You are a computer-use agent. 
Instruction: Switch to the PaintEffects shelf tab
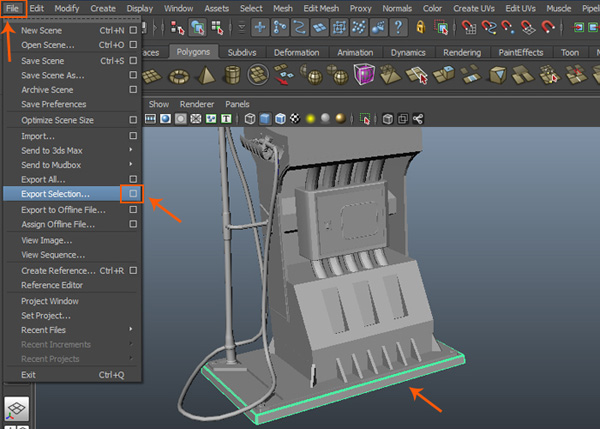pyautogui.click(x=521, y=52)
